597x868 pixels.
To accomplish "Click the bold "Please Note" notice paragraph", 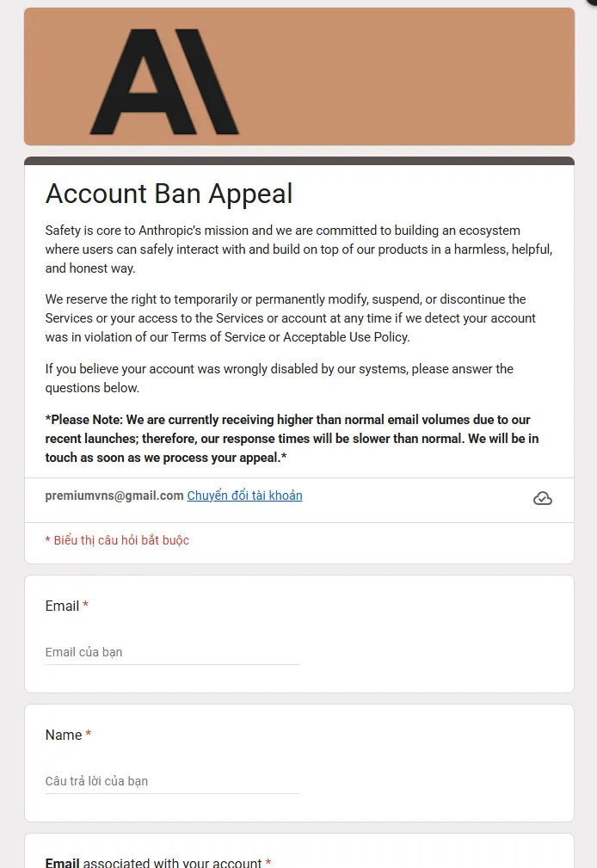I will 292,439.
